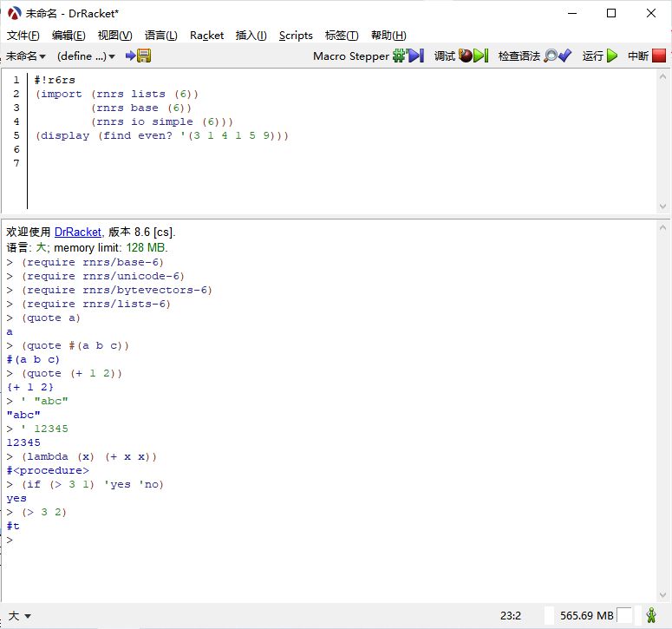Click the memory usage 565.69 MB indicator

coord(586,616)
